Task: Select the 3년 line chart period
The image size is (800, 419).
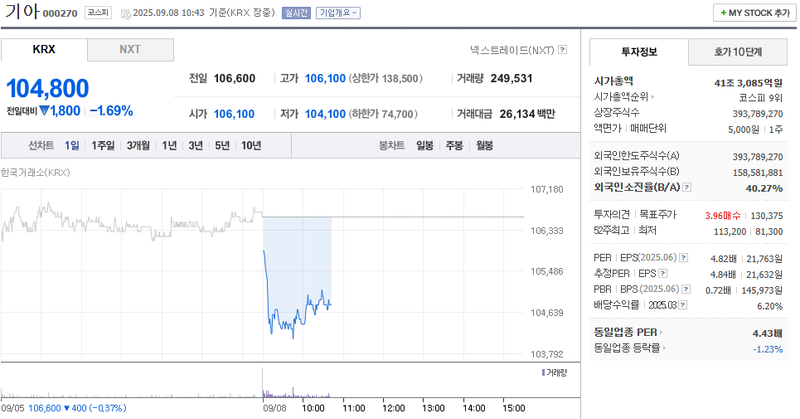Action: (196, 145)
